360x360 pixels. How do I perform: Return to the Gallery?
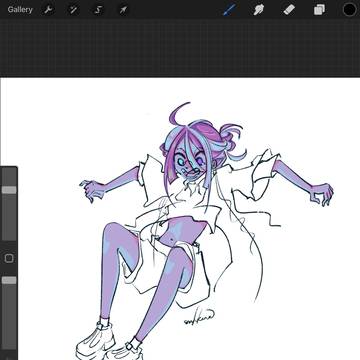(x=20, y=10)
